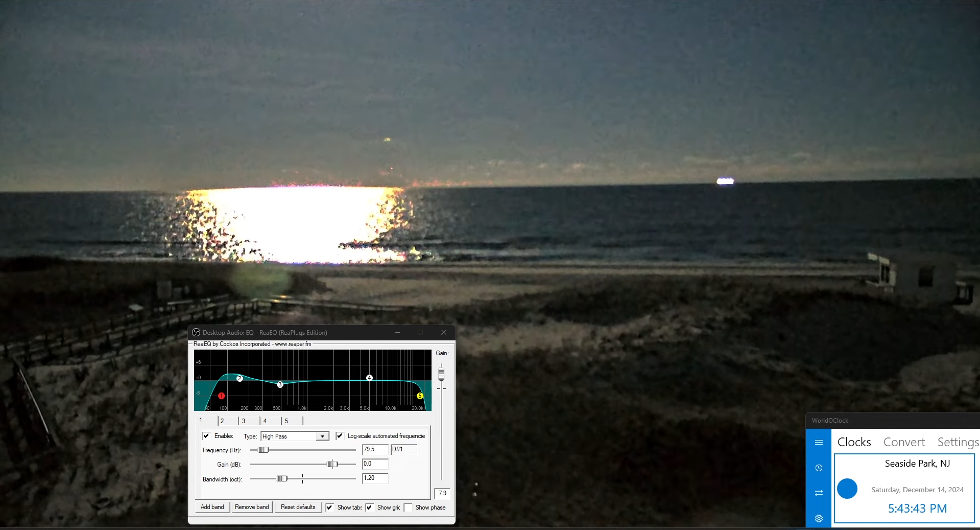Switch to band tab 5
The image size is (980, 530).
click(293, 421)
